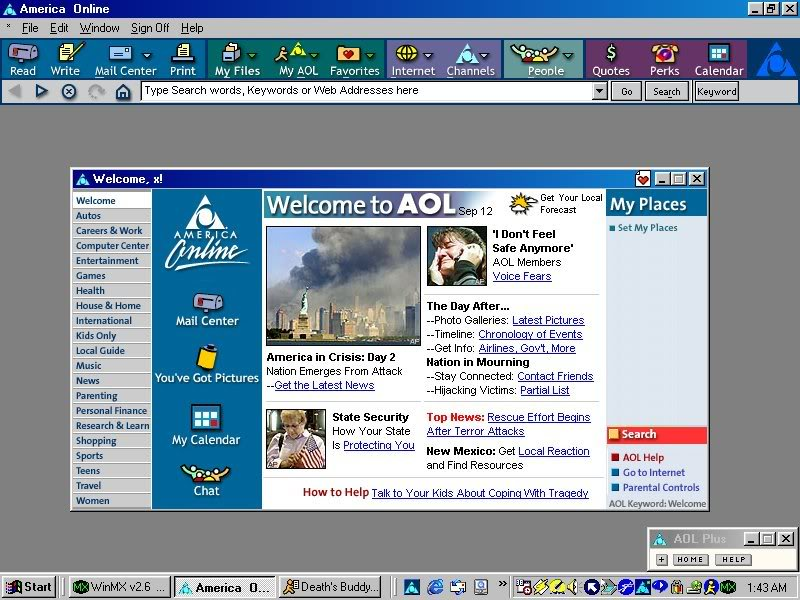The image size is (800, 600).
Task: Click the AIM running man tray icon
Action: coord(710,587)
